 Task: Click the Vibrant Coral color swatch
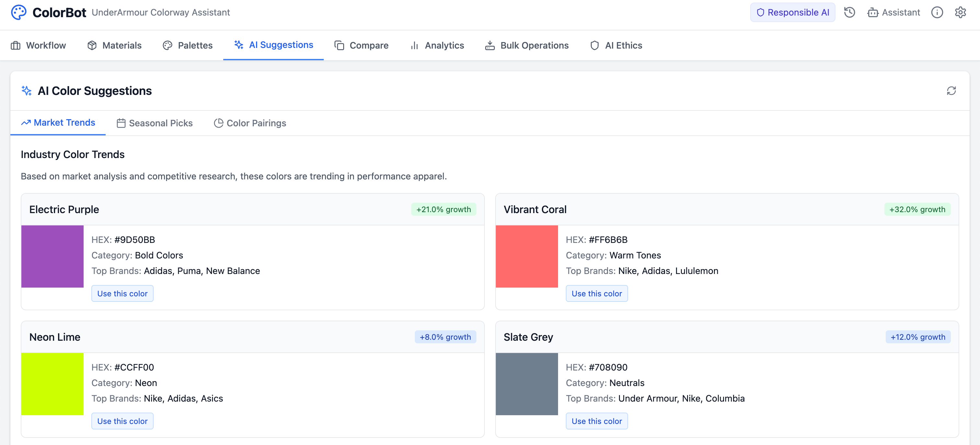527,257
